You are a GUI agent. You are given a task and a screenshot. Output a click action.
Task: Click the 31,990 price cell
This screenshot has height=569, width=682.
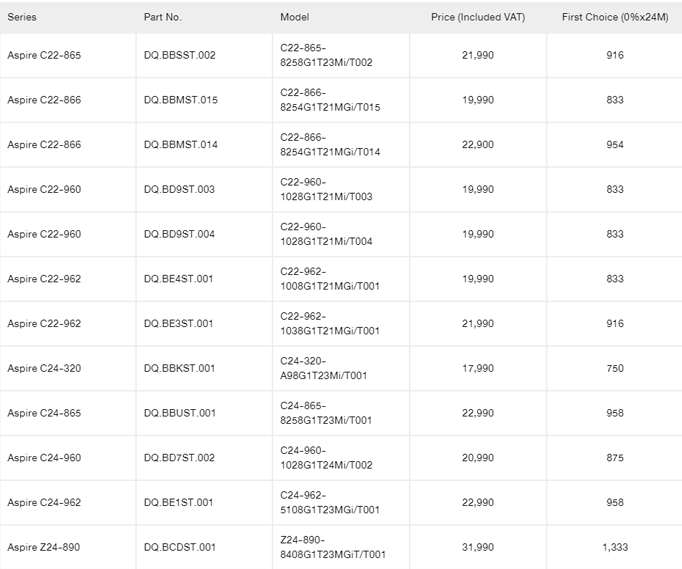click(477, 547)
